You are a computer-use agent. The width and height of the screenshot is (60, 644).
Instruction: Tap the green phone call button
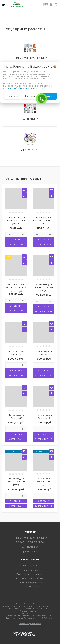[42, 99]
